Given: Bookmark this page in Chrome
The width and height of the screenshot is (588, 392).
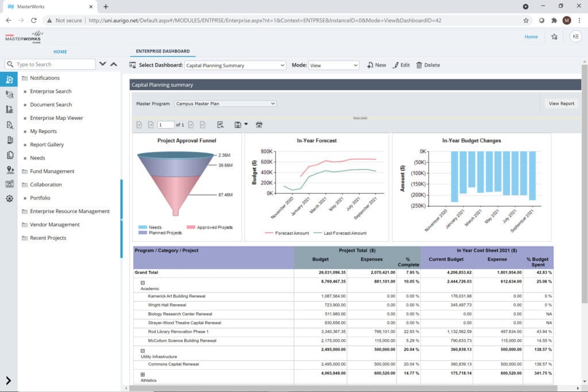Looking at the screenshot, I should [526, 20].
